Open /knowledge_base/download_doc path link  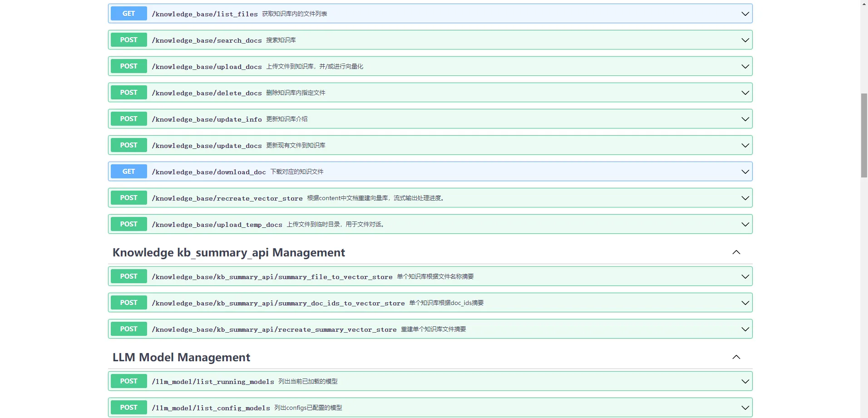[x=209, y=172]
